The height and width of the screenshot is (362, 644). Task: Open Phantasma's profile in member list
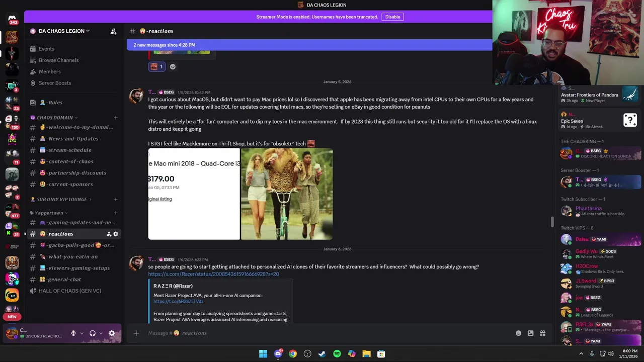(601, 211)
